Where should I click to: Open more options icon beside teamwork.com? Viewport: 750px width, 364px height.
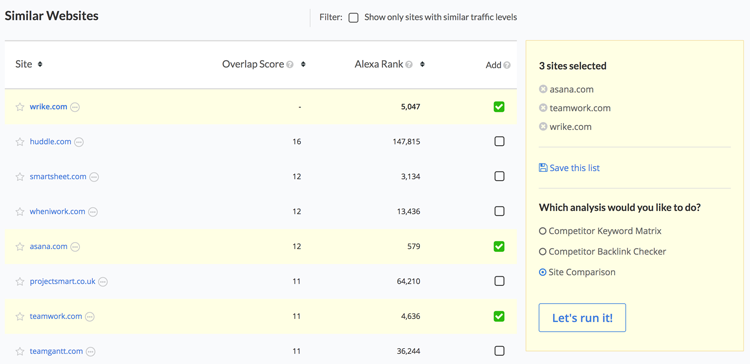pos(89,317)
